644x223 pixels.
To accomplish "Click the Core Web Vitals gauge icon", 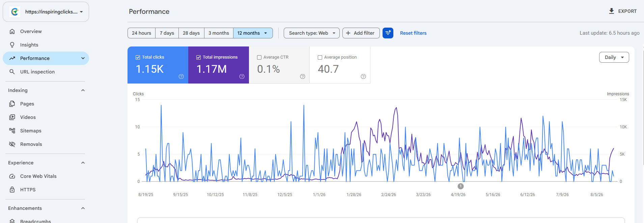I will tap(12, 176).
